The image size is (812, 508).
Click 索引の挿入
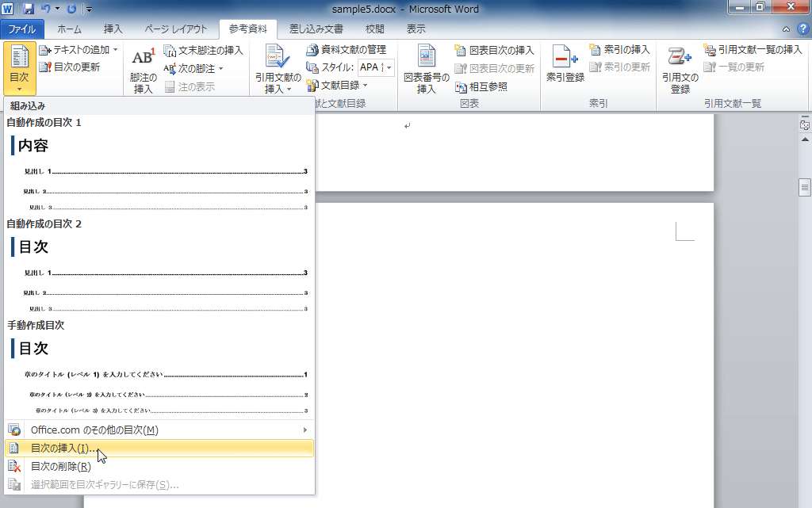(619, 50)
